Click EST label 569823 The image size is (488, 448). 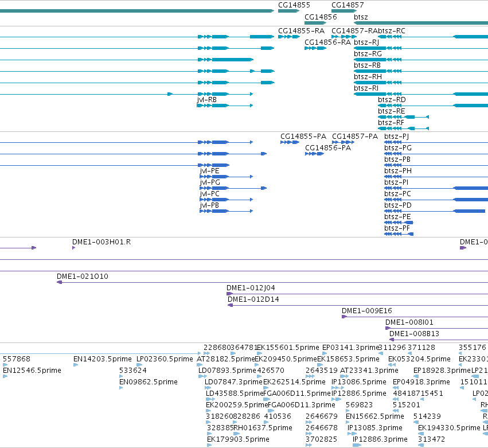click(x=360, y=406)
